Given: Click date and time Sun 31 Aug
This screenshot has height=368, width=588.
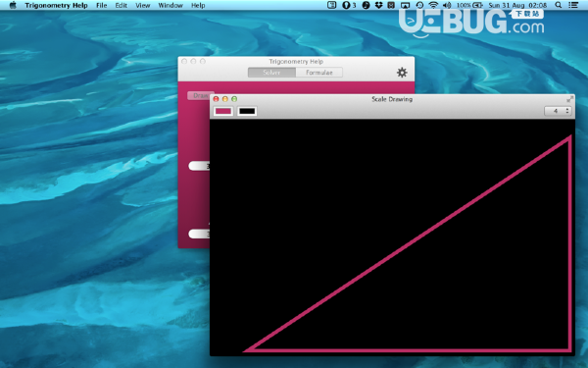Looking at the screenshot, I should [x=517, y=5].
